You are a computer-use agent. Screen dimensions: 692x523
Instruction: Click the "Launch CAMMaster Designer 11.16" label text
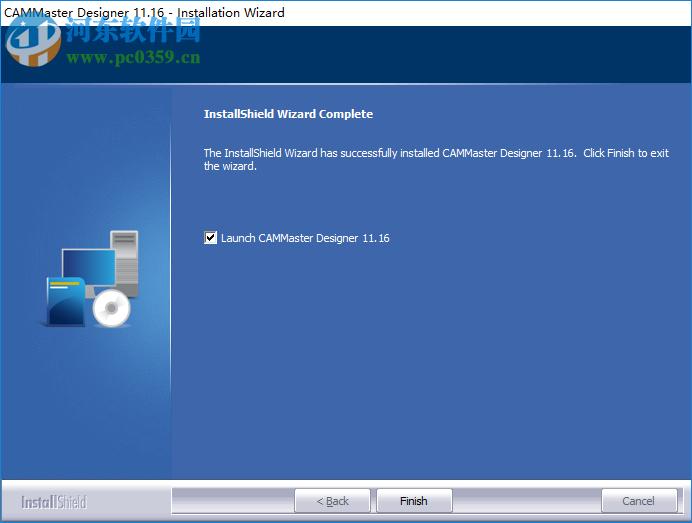(305, 238)
